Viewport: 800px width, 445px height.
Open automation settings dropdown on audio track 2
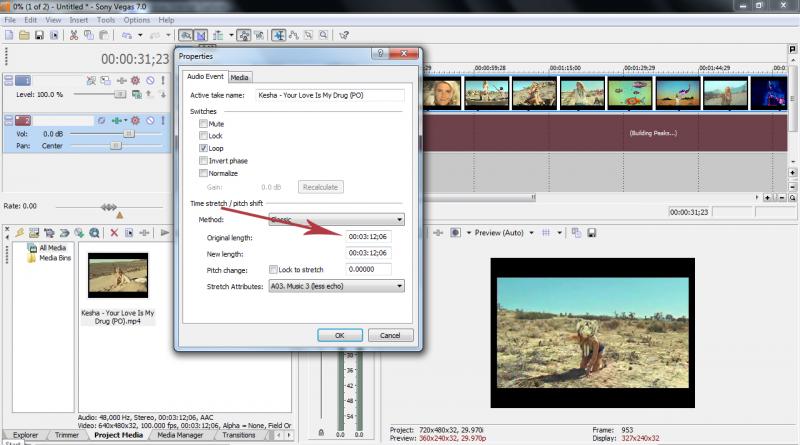click(125, 120)
